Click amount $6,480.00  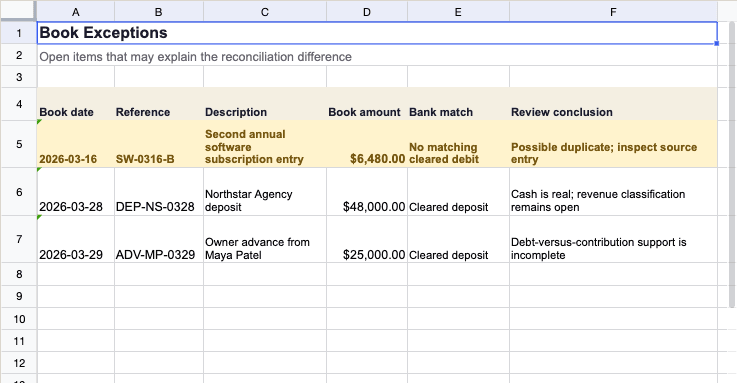(x=367, y=144)
